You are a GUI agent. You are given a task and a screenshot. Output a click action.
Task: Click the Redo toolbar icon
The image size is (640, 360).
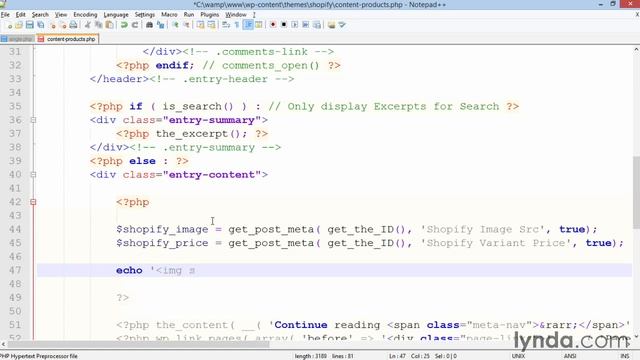(135, 25)
